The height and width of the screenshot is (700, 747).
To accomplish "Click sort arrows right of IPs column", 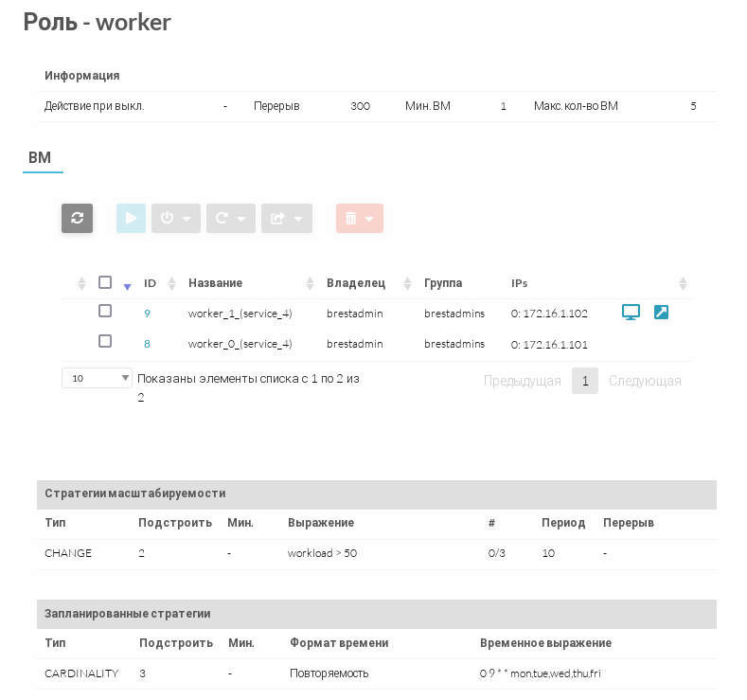I will point(683,283).
